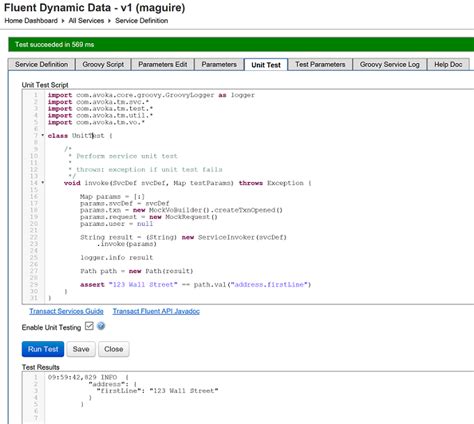This screenshot has width=474, height=424.
Task: Save the unit test script
Action: [x=81, y=349]
